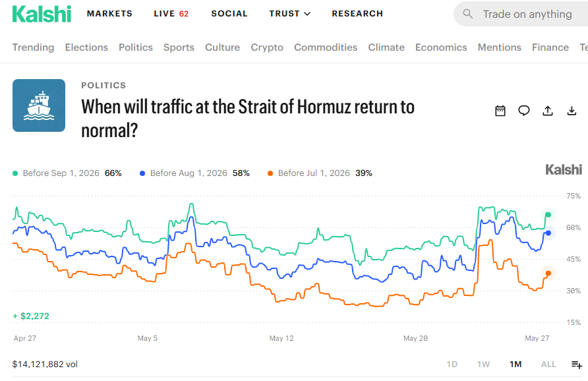588x381 pixels.
Task: Download chart using the download icon
Action: [572, 111]
